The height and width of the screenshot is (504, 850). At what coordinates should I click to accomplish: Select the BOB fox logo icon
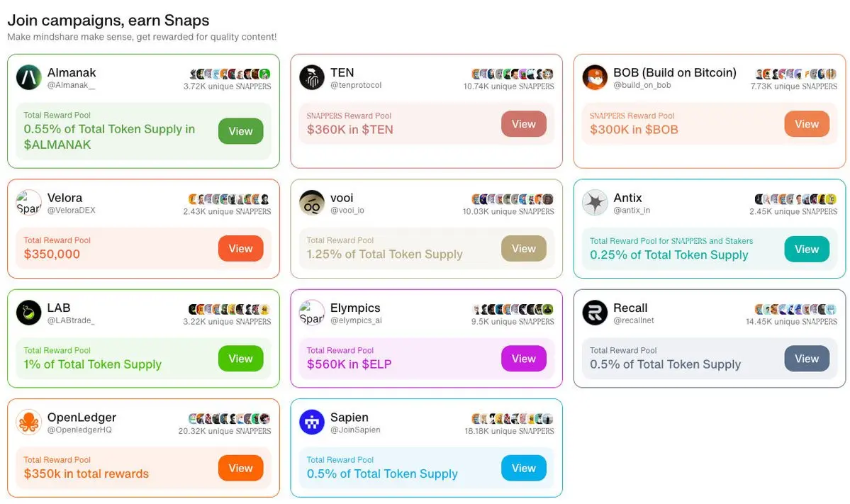click(x=595, y=77)
